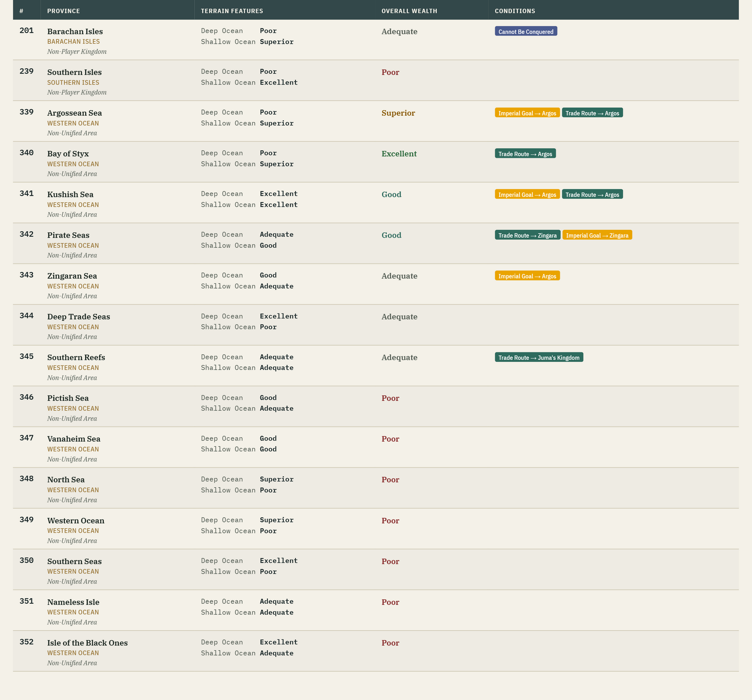Viewport: 752px width, 700px height.
Task: Click province number 347
Action: click(x=27, y=438)
